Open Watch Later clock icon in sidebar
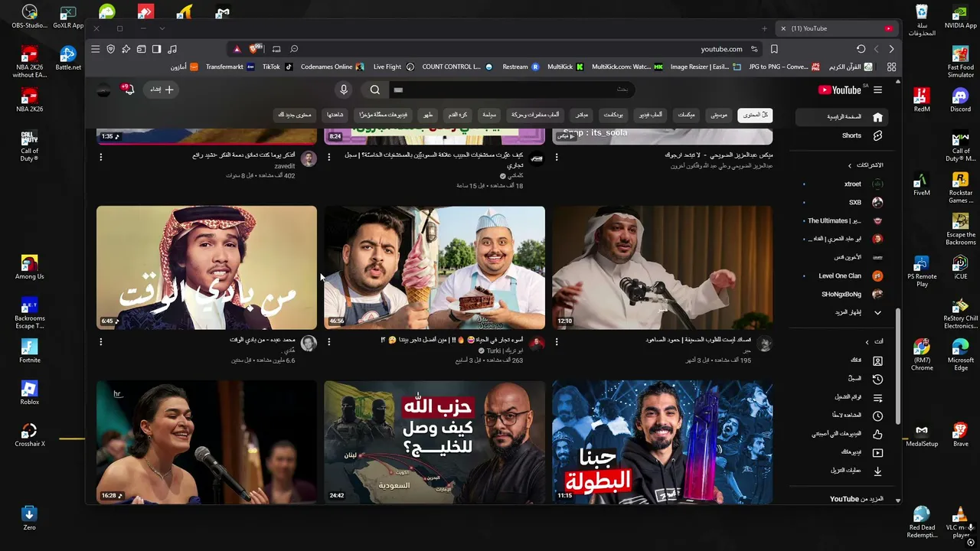This screenshot has height=551, width=980. (877, 416)
